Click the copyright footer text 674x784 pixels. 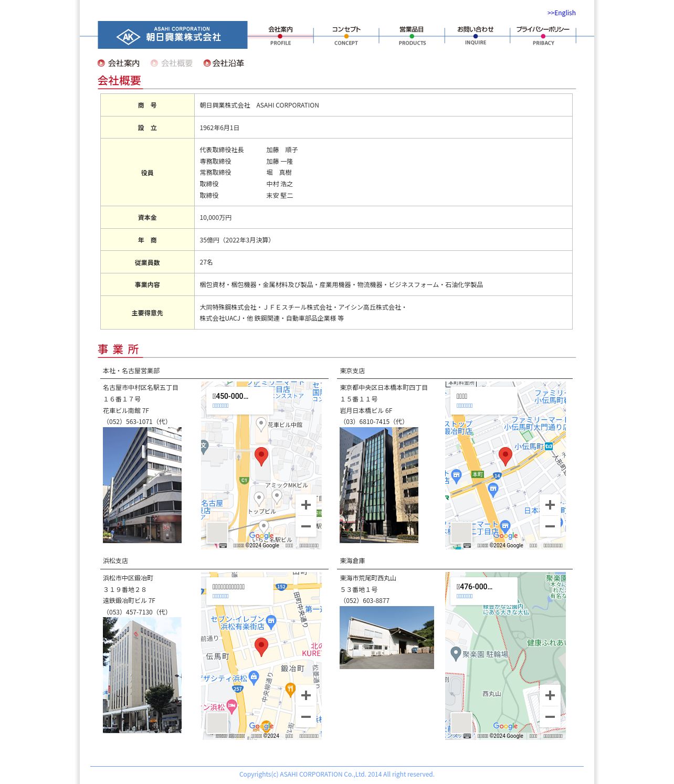coord(336,774)
